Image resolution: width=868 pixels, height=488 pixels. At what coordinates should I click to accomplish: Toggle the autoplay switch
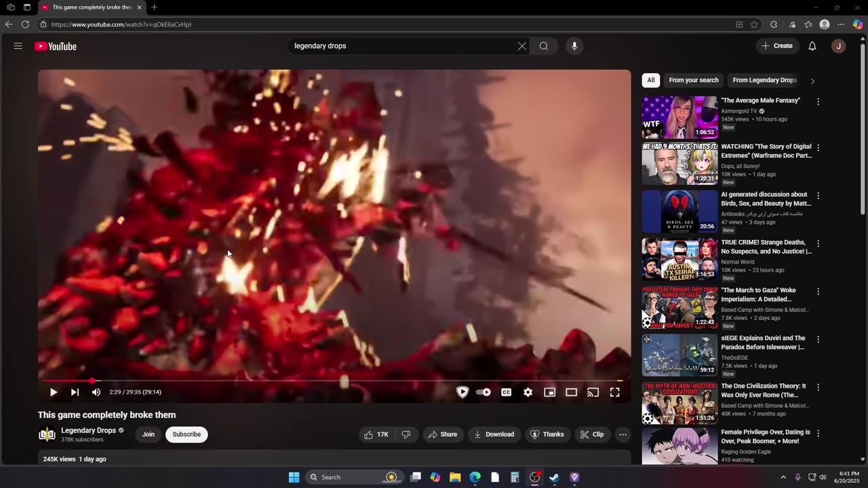[x=484, y=392]
